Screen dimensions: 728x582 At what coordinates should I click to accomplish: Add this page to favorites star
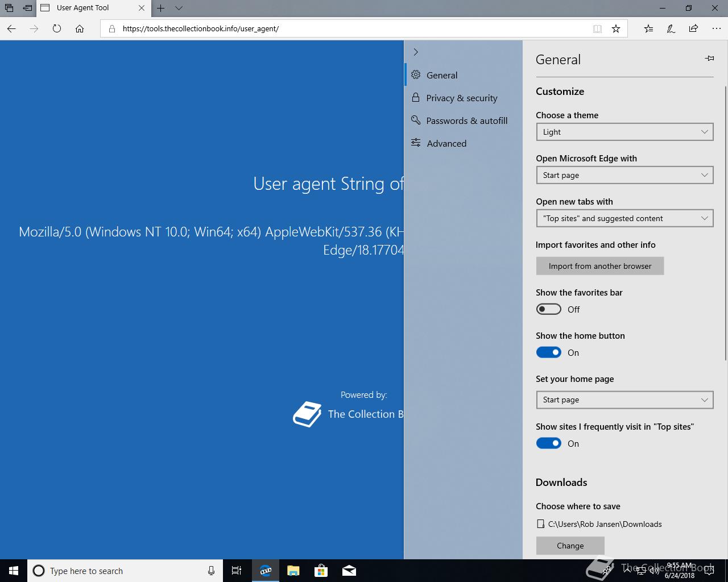pyautogui.click(x=616, y=28)
